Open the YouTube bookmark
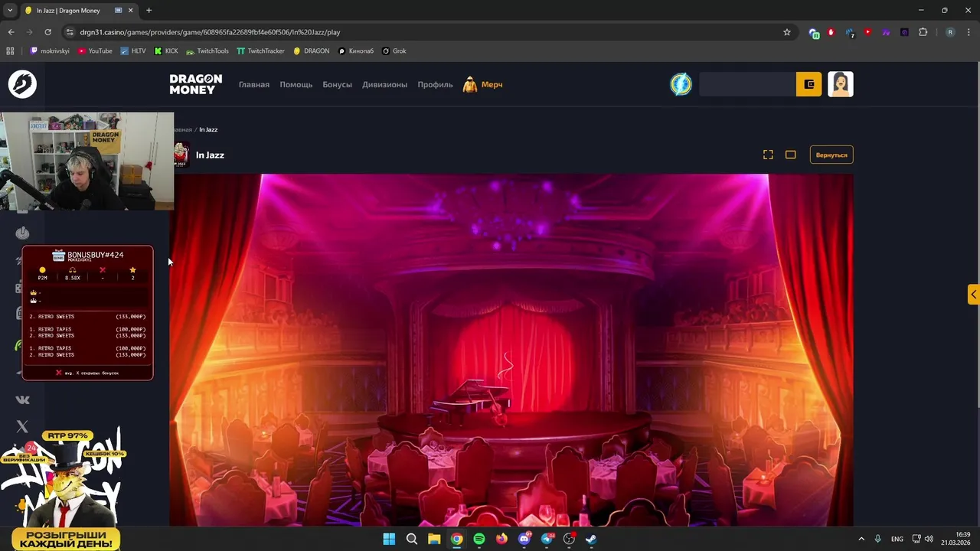 [x=94, y=51]
